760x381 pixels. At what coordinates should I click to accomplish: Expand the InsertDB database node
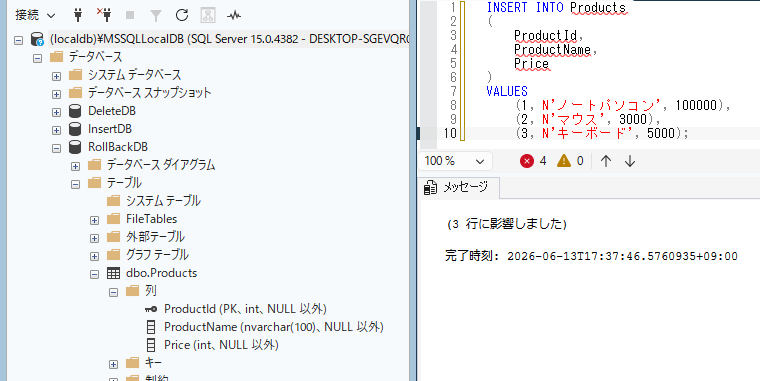[x=56, y=130]
